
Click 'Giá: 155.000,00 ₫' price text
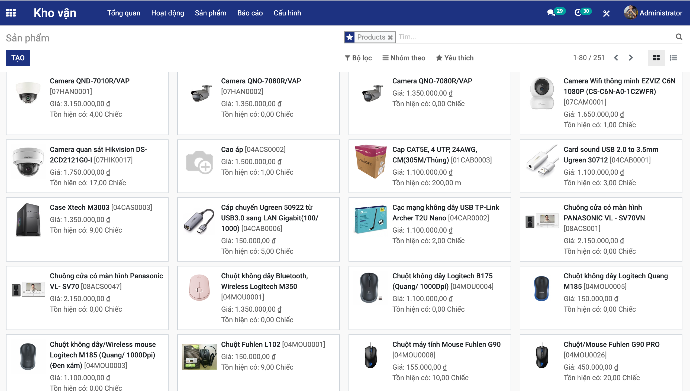tap(419, 367)
